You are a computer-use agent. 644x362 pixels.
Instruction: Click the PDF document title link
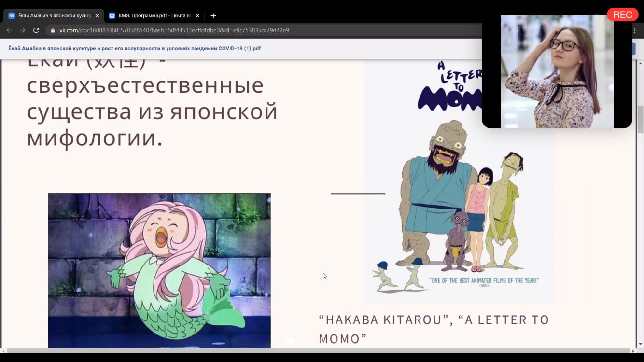click(x=135, y=48)
